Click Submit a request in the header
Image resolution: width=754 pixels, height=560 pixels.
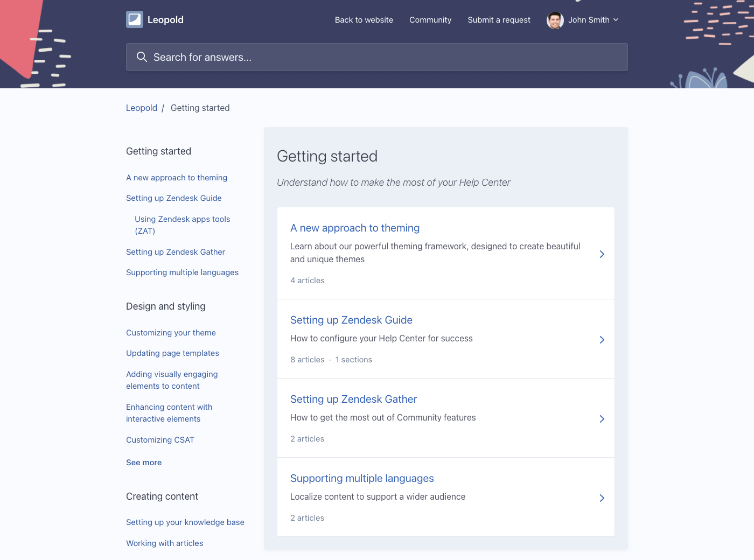click(x=499, y=20)
